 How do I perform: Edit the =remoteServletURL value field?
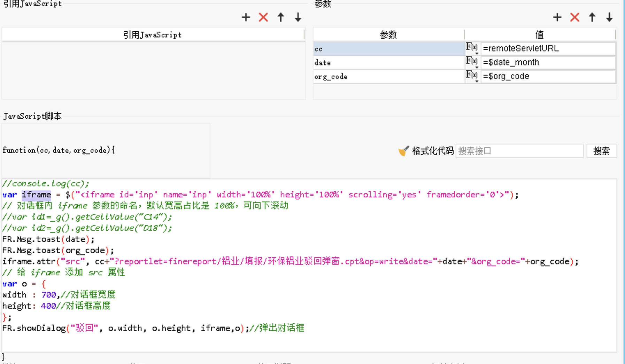(548, 48)
